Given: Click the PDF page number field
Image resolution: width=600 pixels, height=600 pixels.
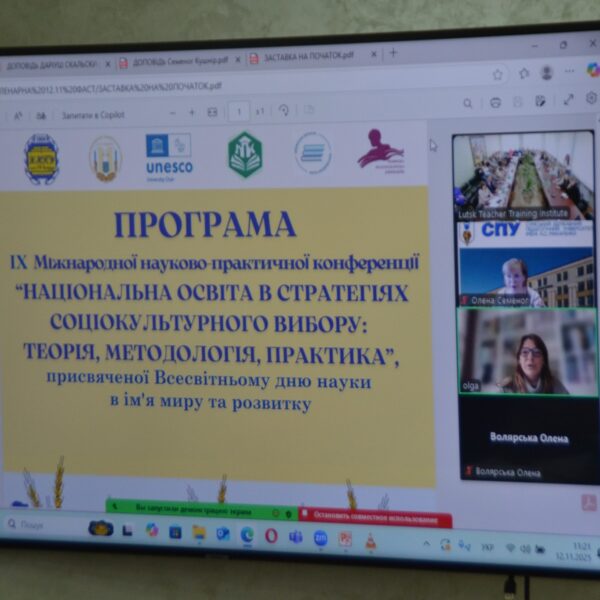Looking at the screenshot, I should (x=238, y=111).
